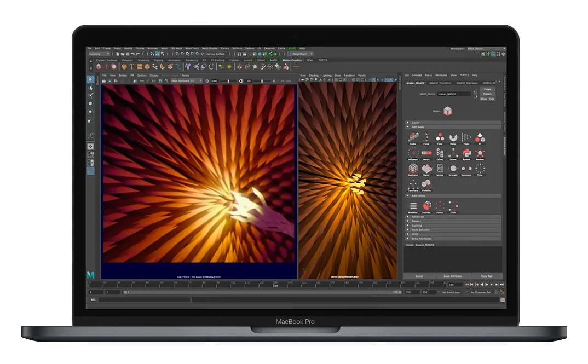This screenshot has width=588, height=364.
Task: Choose the Move tool in toolbox
Action: [x=90, y=104]
